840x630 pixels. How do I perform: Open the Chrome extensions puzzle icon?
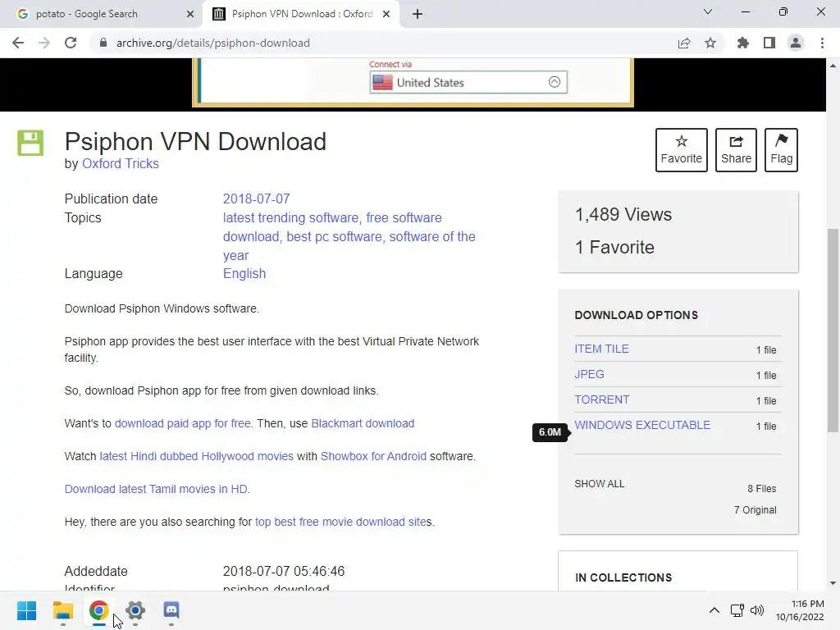[x=743, y=43]
